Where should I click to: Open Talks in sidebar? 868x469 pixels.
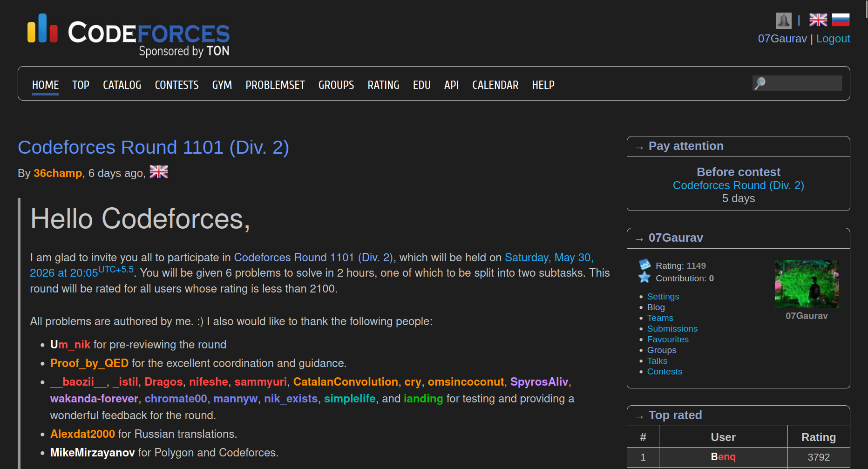[x=657, y=361]
